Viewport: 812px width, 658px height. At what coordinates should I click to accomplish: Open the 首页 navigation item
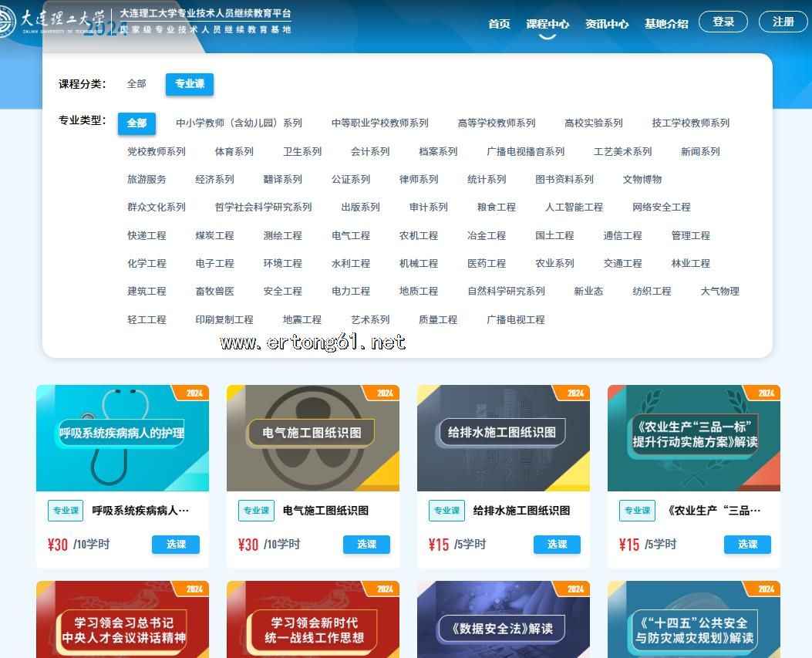tap(499, 24)
